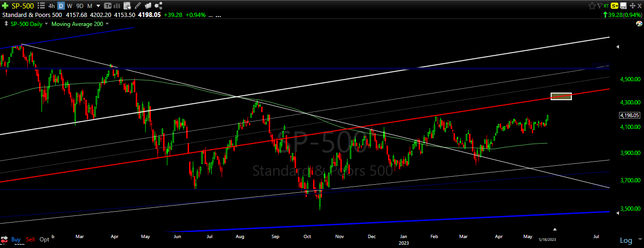Click the 3,500.00 price axis label
This screenshot has height=248, width=644.
point(630,208)
